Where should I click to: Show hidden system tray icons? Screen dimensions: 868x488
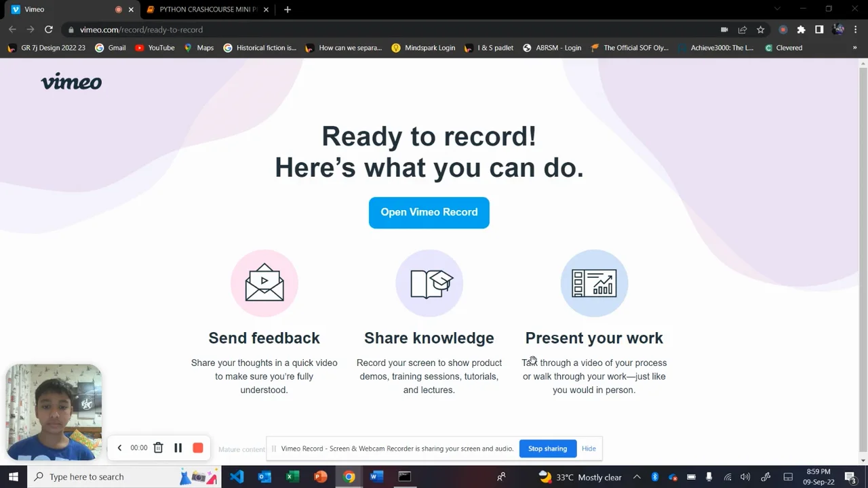click(x=637, y=476)
